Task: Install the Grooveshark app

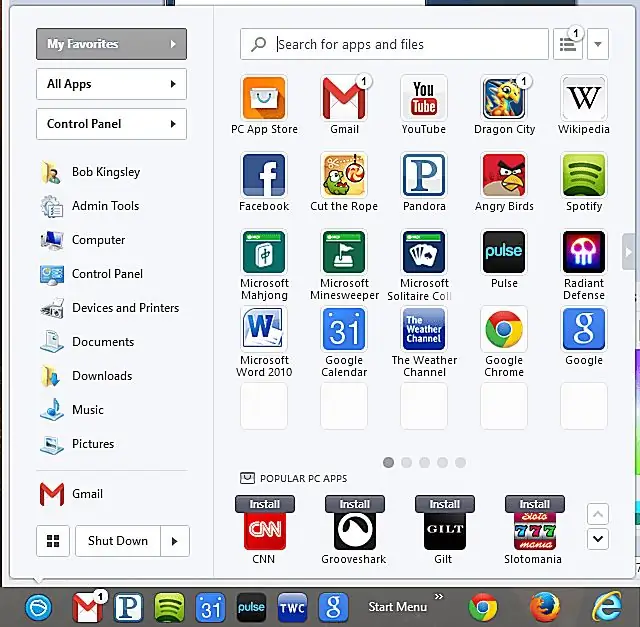Action: (355, 504)
